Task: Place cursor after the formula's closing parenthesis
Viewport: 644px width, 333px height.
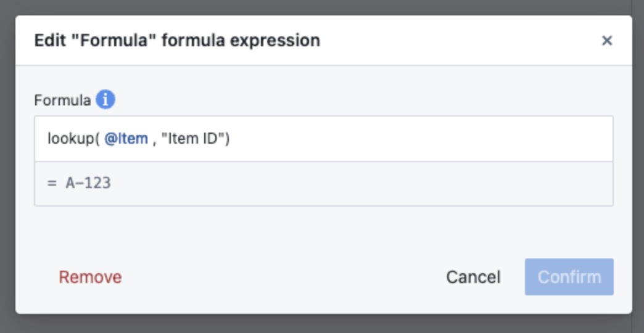Action: (231, 139)
